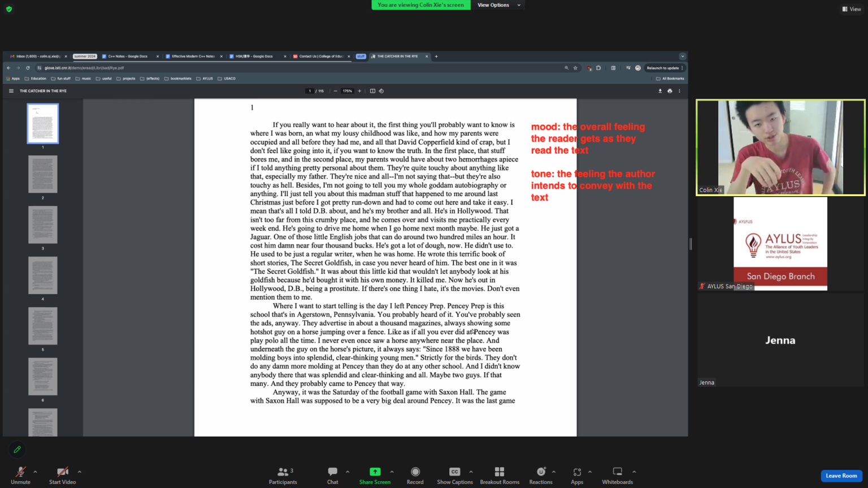Toggle the PDF sidebar hamburger menu

coord(11,91)
